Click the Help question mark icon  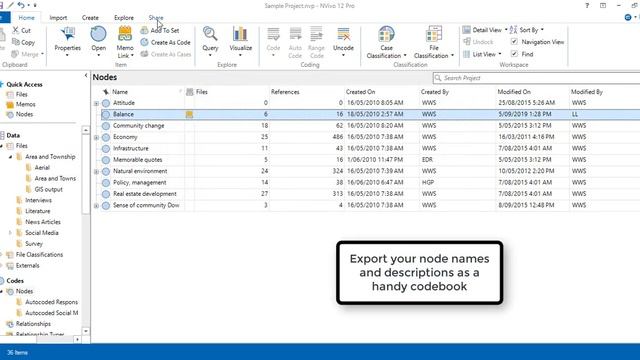(x=587, y=6)
